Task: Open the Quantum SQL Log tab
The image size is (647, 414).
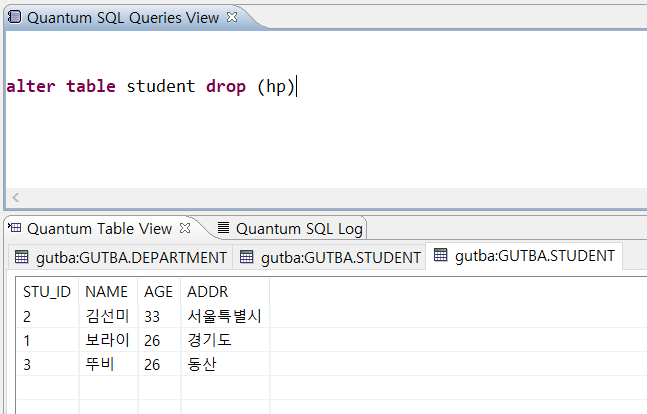Action: 299,229
